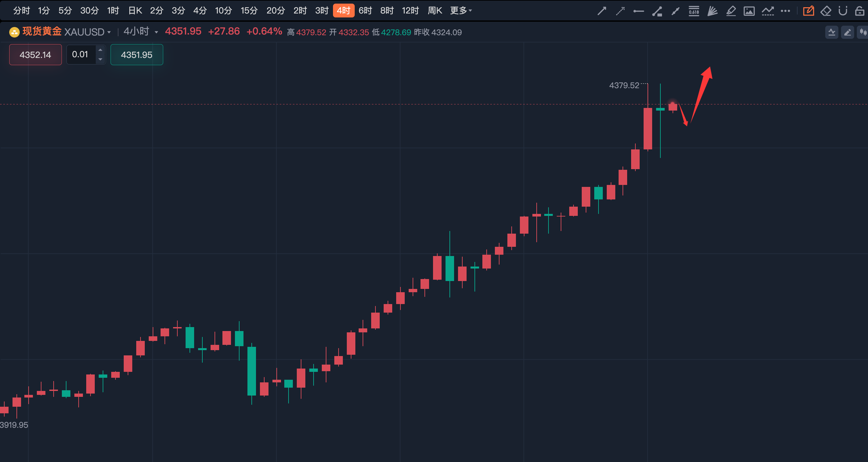The width and height of the screenshot is (868, 462).
Task: Select the fan lines drawing tool
Action: coord(712,11)
